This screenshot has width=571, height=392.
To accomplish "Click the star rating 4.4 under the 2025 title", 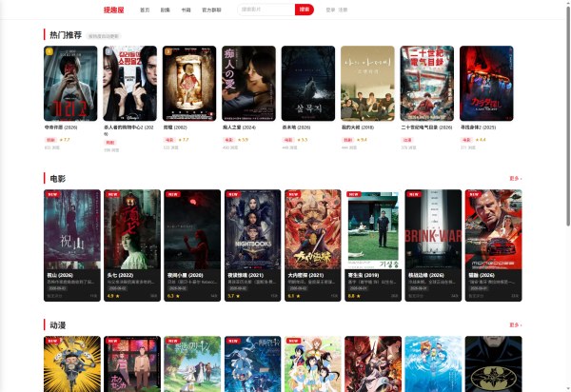I will pos(481,140).
